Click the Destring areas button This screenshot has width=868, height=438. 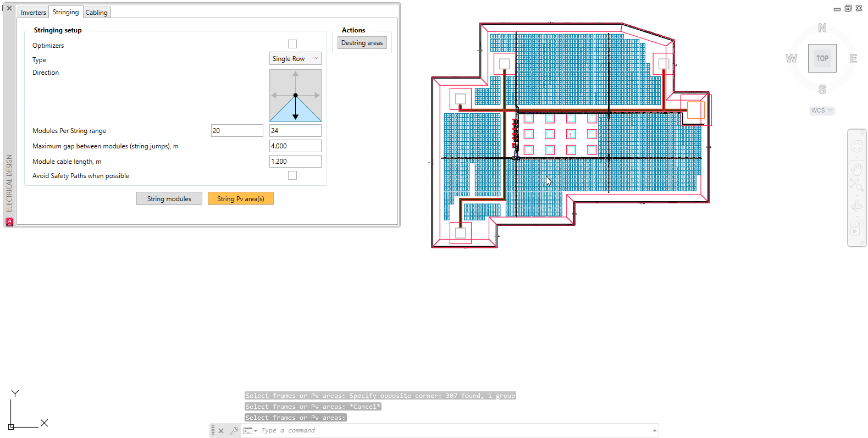(x=362, y=43)
